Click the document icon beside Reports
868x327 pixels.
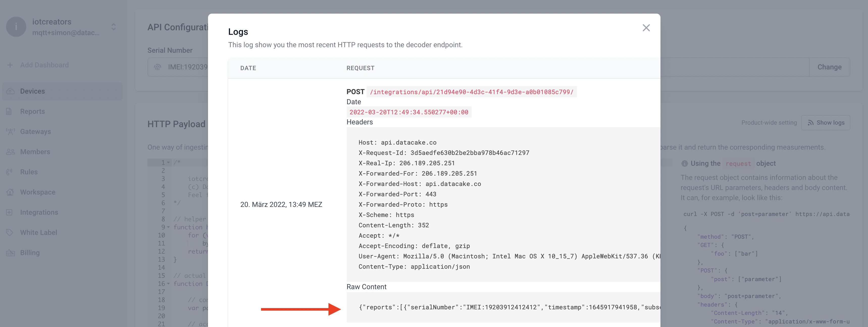pos(9,112)
